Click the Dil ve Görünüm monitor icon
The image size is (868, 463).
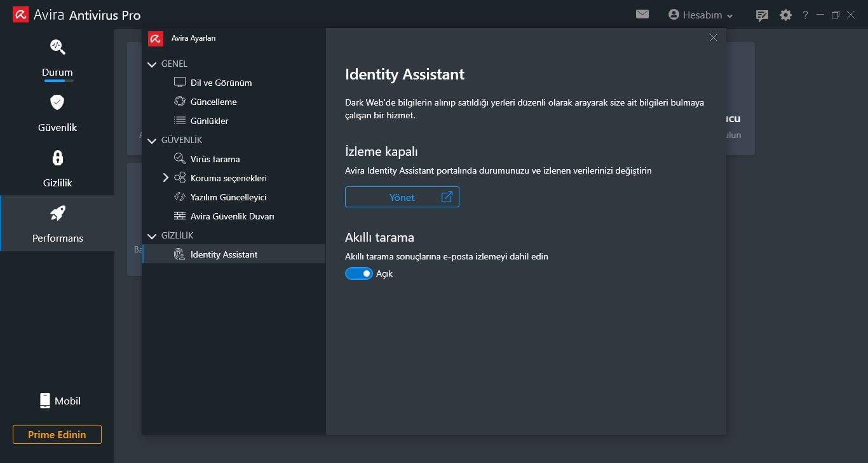click(x=180, y=83)
